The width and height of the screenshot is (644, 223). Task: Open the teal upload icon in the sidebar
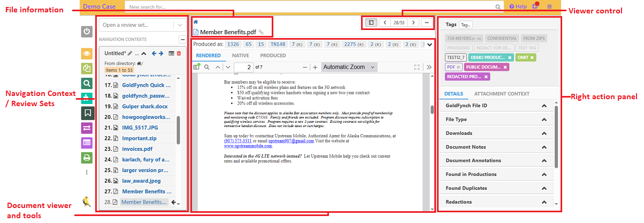pos(87,98)
